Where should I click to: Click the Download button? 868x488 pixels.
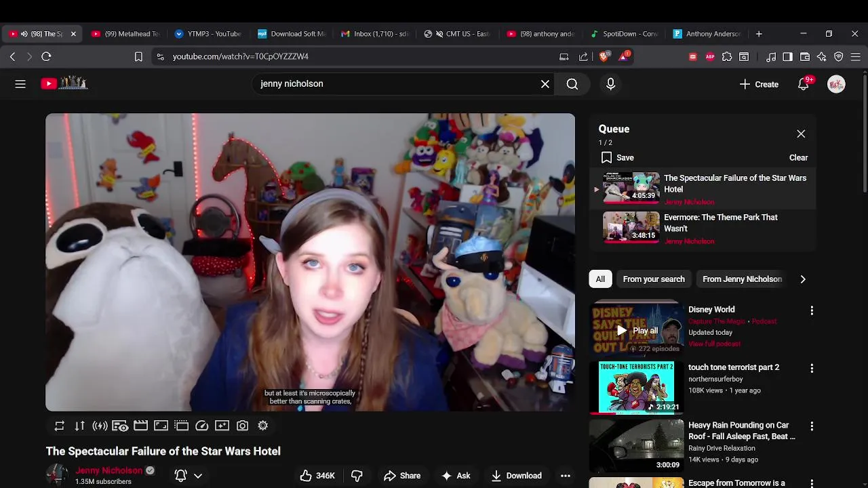click(x=516, y=476)
